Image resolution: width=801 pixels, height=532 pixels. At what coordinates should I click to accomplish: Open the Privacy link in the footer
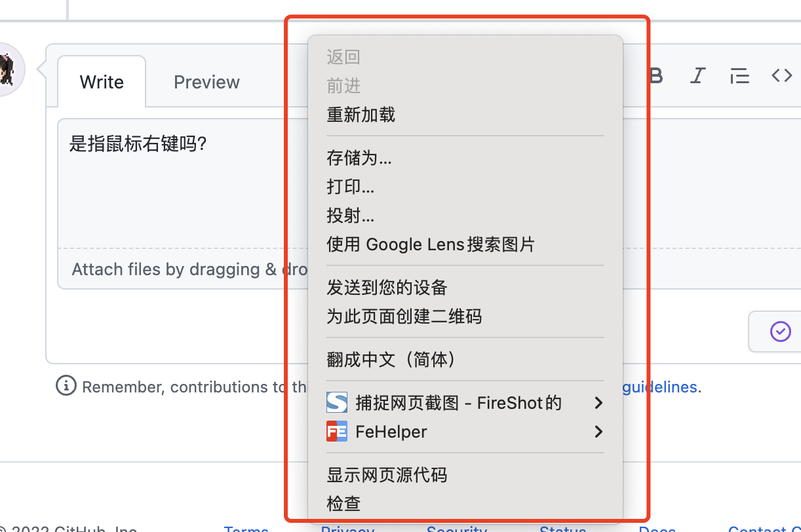click(x=347, y=528)
